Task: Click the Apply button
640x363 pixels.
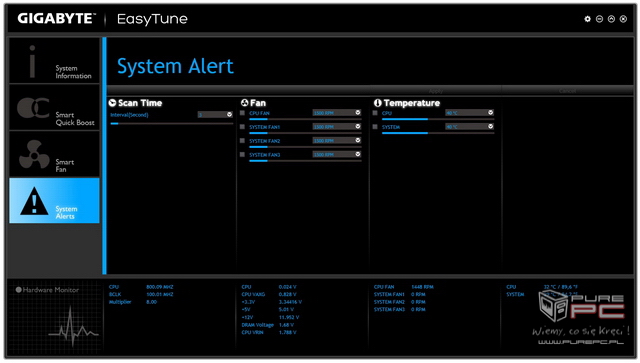Action: click(x=436, y=91)
